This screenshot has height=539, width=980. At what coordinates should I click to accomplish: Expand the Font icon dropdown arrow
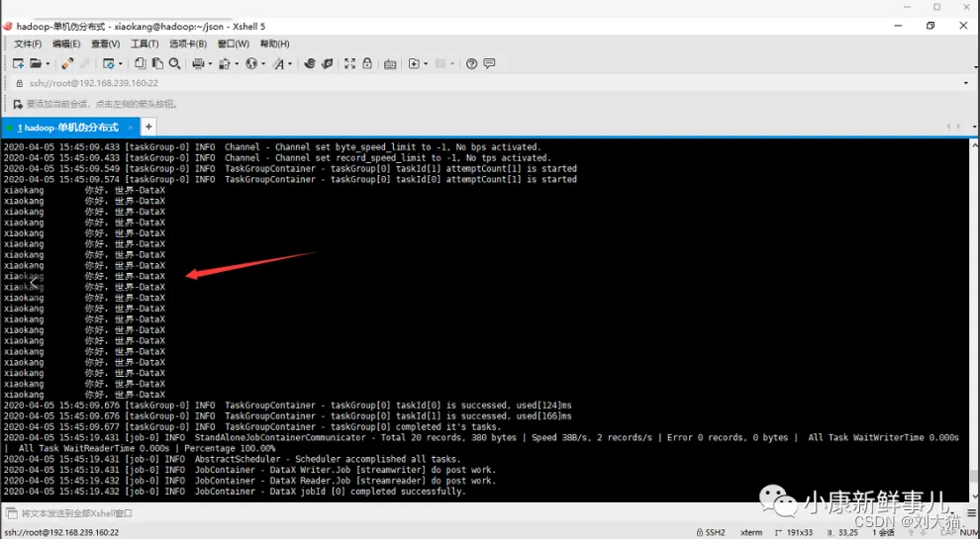point(290,63)
